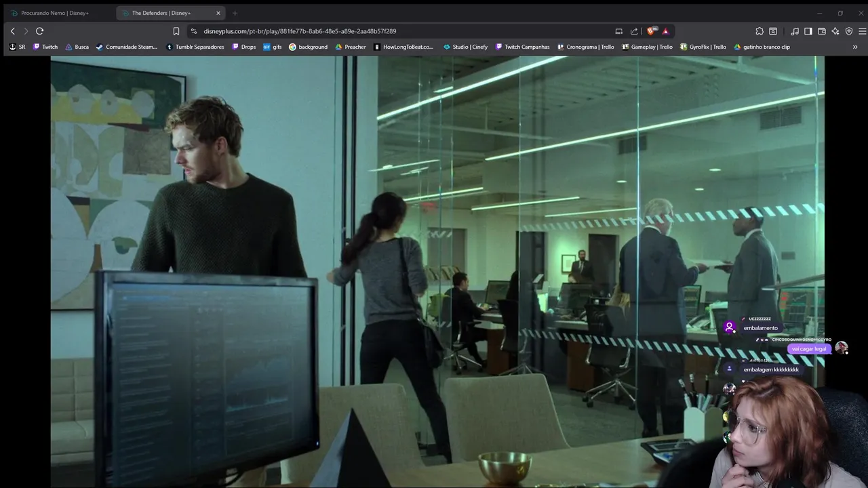Open the Brave Wallet icon
Screen dimensions: 868x488
(x=822, y=31)
